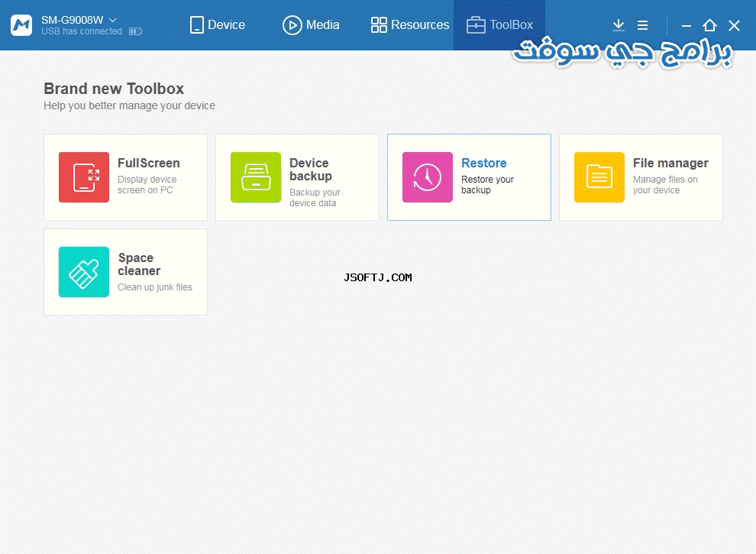Open the Resources tab
Image resolution: width=756 pixels, height=554 pixels.
click(410, 25)
